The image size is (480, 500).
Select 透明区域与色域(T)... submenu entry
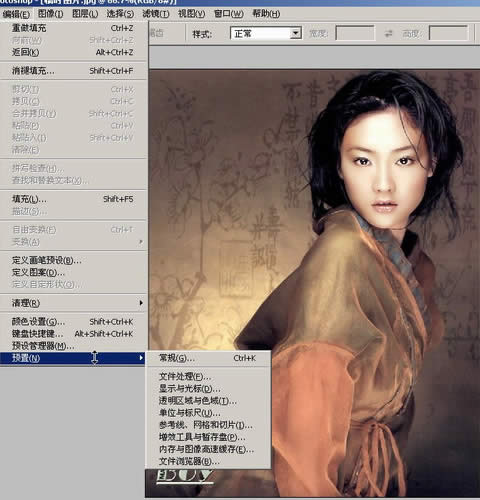click(x=208, y=401)
